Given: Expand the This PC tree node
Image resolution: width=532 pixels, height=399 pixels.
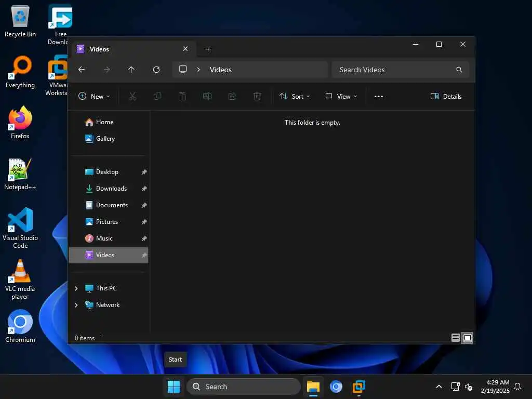Looking at the screenshot, I should 76,288.
